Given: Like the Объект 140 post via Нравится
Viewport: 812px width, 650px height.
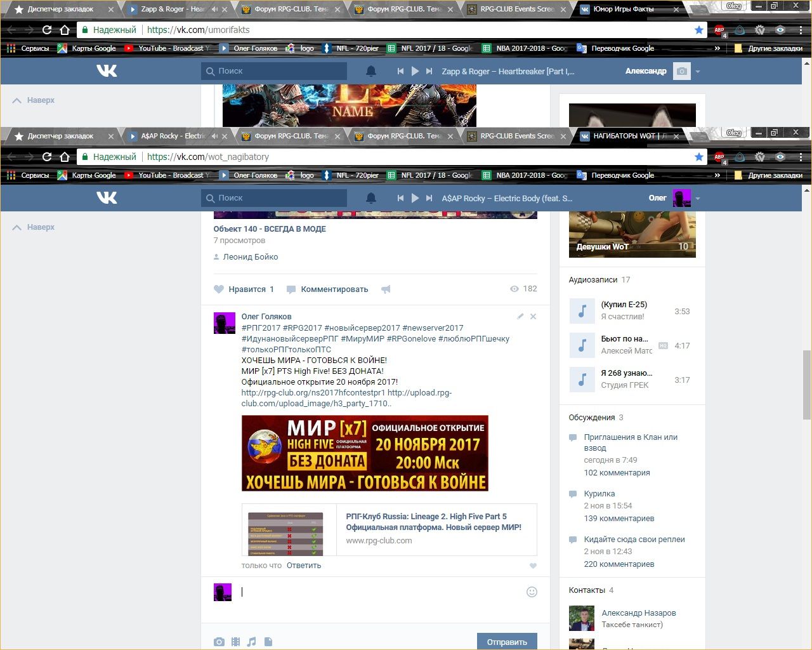Looking at the screenshot, I should tap(244, 289).
